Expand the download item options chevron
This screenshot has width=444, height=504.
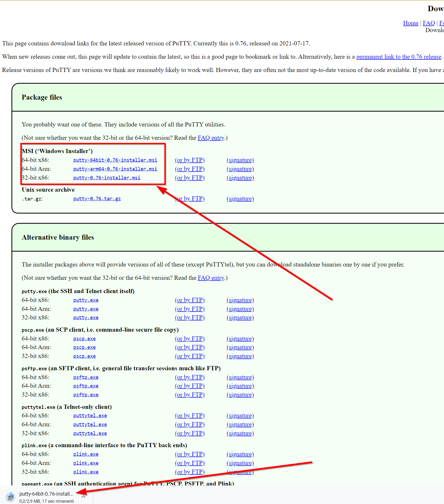tap(83, 497)
